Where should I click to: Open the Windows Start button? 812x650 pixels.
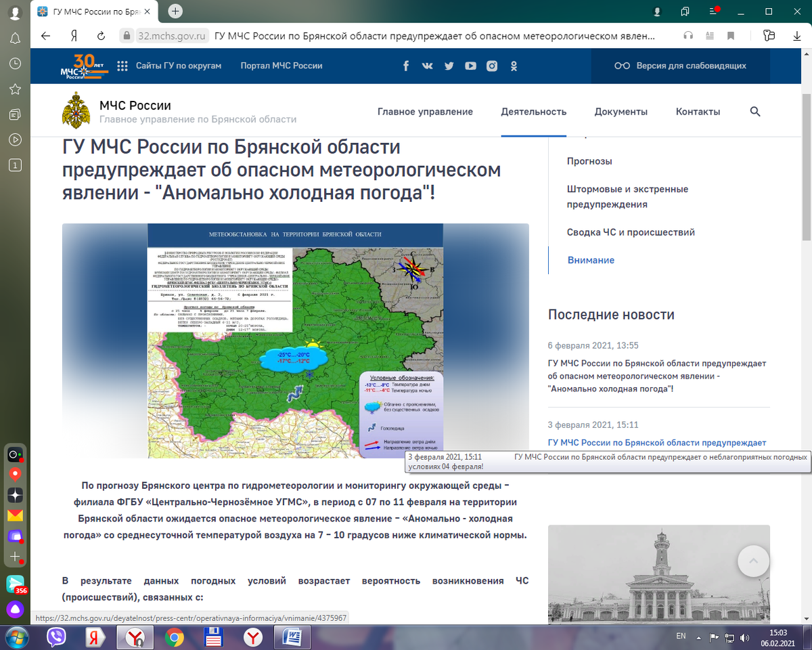(16, 637)
